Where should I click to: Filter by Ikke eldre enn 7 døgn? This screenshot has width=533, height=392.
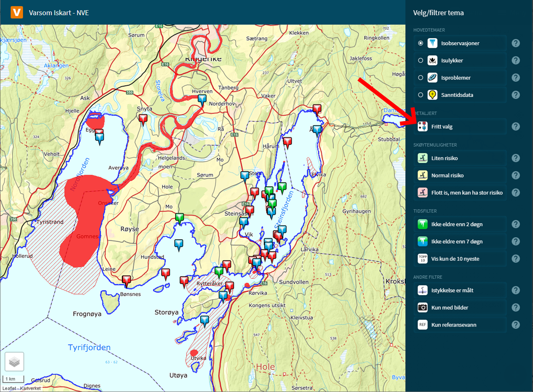click(423, 241)
